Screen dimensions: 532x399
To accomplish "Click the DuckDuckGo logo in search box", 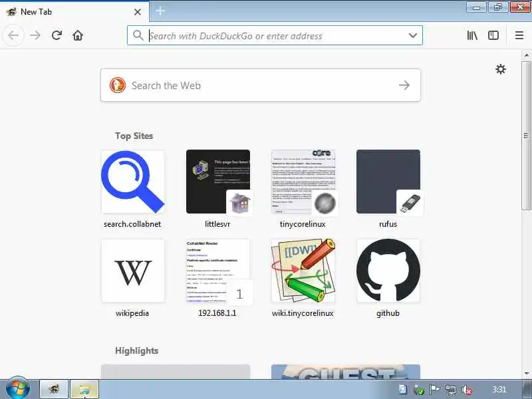I will 118,85.
